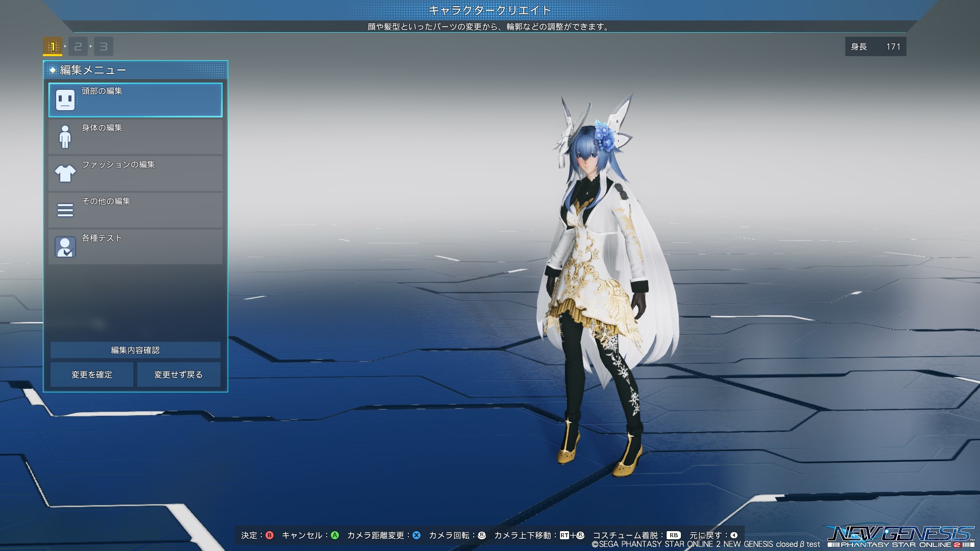Screen dimensions: 980x551
Task: Select the head editing face icon
Action: tap(65, 100)
